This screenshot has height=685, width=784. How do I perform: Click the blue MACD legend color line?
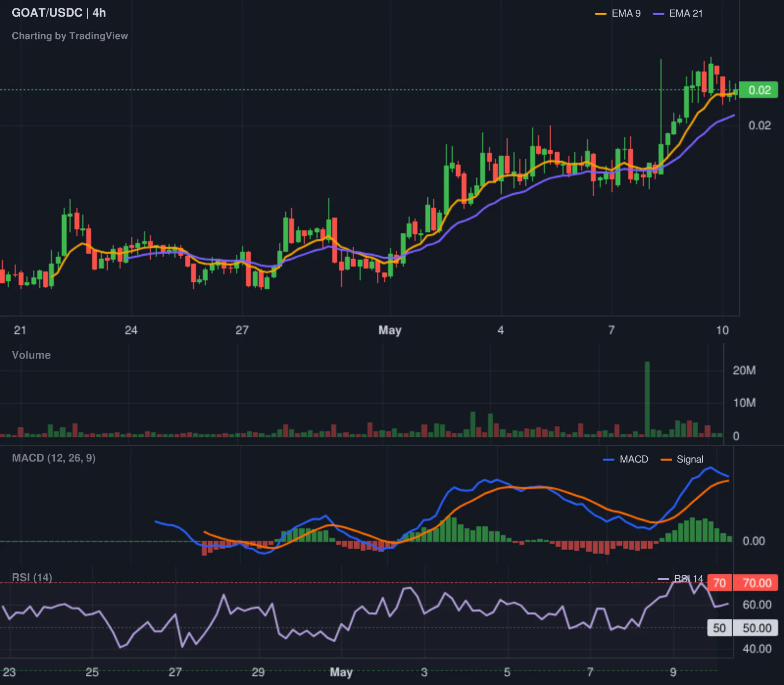point(609,460)
